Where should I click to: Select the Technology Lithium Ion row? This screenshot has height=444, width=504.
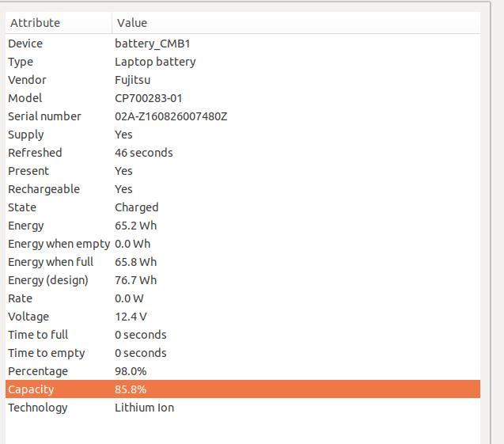point(243,408)
